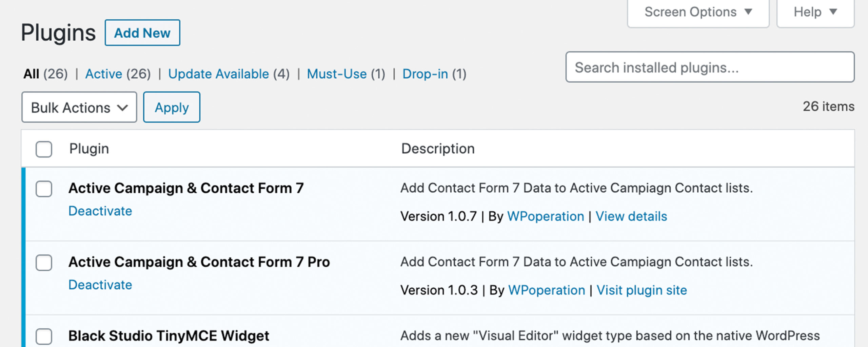The image size is (868, 347).
Task: Click the Description column header
Action: [438, 149]
